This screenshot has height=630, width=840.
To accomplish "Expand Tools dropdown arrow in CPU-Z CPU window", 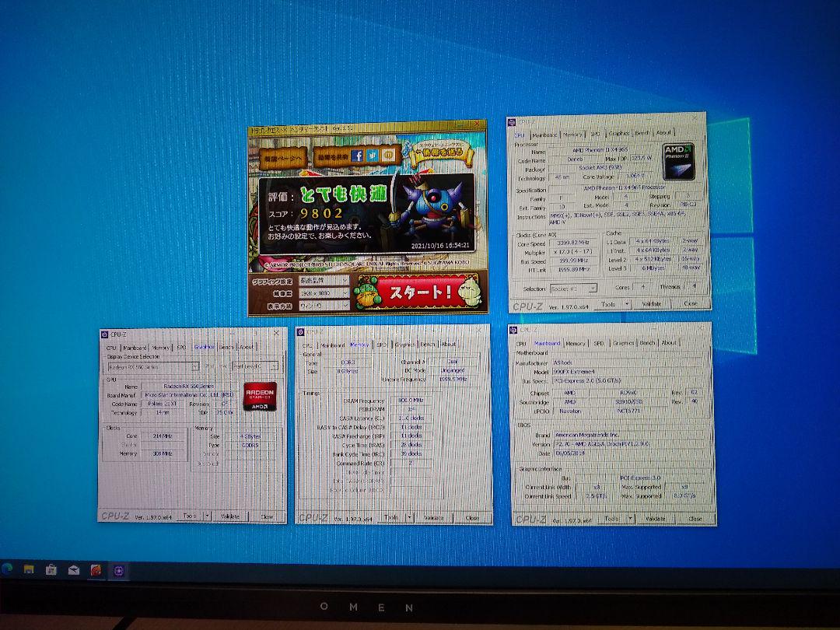I will pos(628,304).
